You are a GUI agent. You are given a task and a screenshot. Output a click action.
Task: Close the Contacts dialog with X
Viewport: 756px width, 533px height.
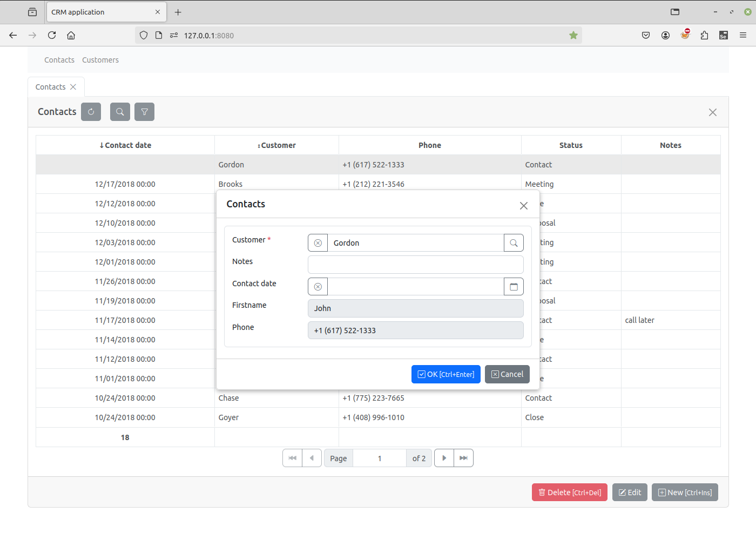[523, 206]
